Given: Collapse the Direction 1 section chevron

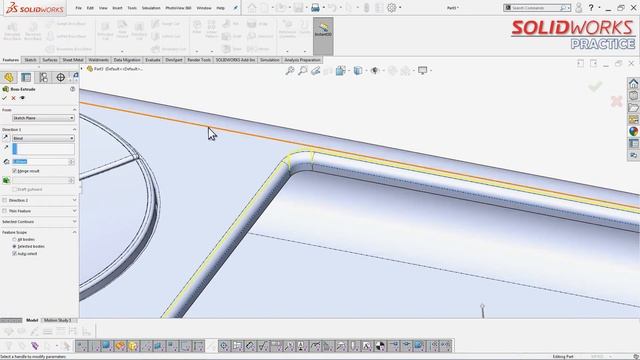Looking at the screenshot, I should pos(74,129).
